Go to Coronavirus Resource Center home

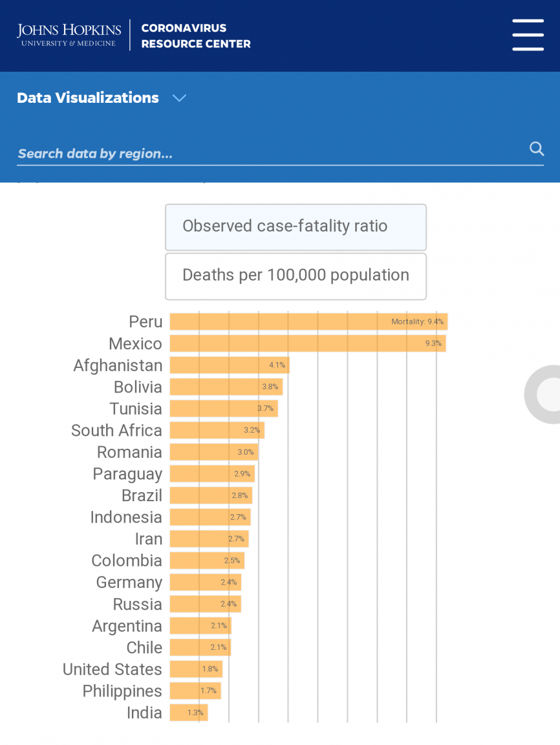(x=196, y=36)
